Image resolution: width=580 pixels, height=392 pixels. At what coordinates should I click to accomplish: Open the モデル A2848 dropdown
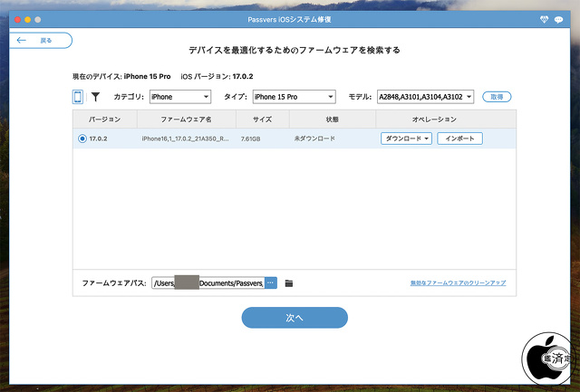pyautogui.click(x=425, y=97)
